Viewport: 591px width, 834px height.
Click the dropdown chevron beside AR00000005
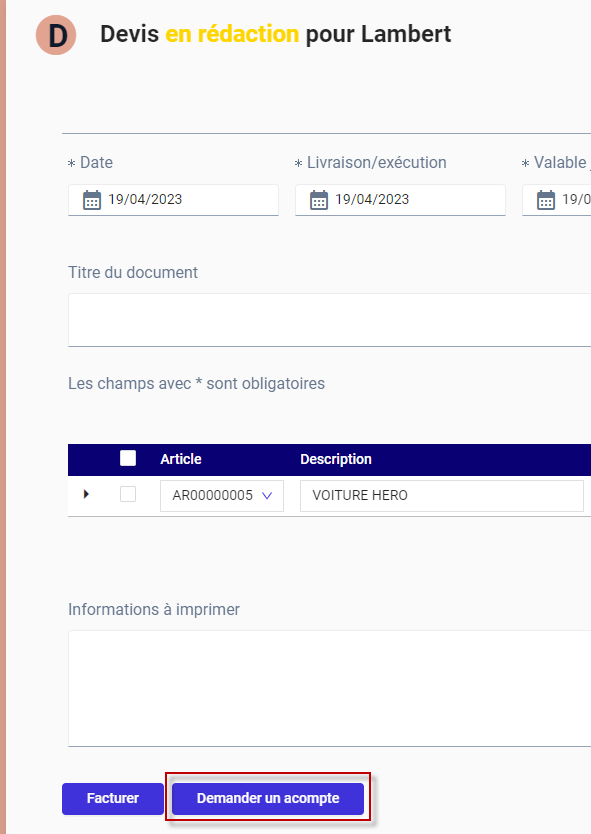point(267,496)
